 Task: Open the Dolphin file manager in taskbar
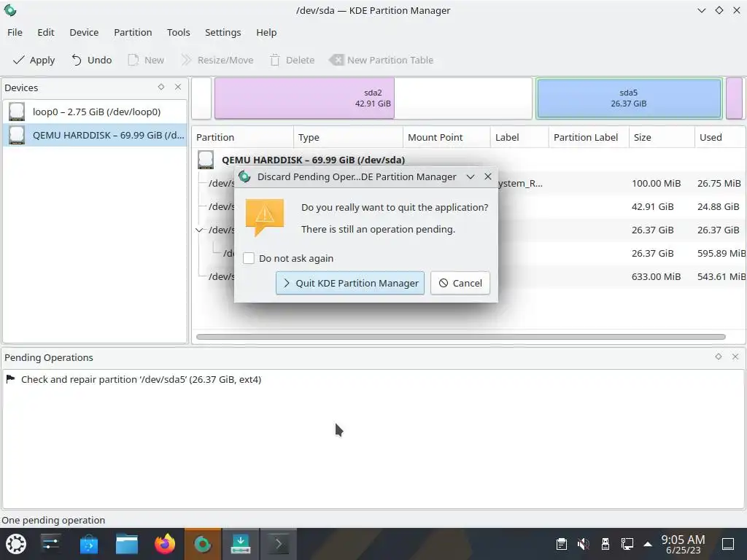(127, 544)
